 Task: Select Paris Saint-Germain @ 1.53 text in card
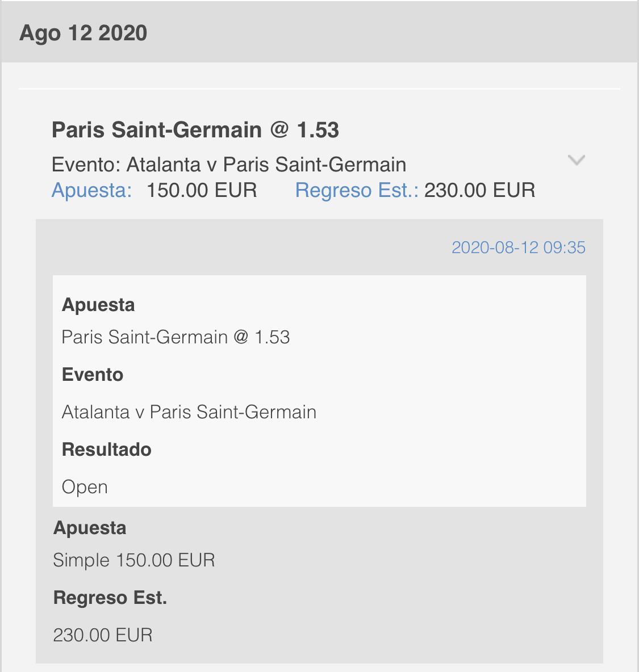click(176, 337)
